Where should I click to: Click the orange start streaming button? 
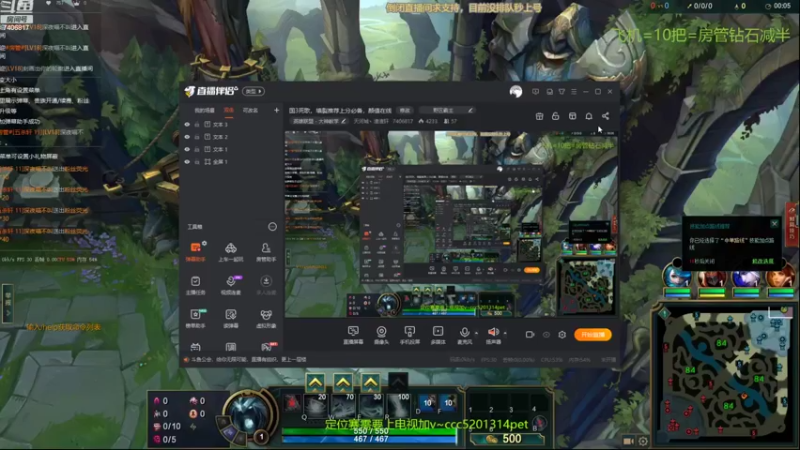click(593, 335)
